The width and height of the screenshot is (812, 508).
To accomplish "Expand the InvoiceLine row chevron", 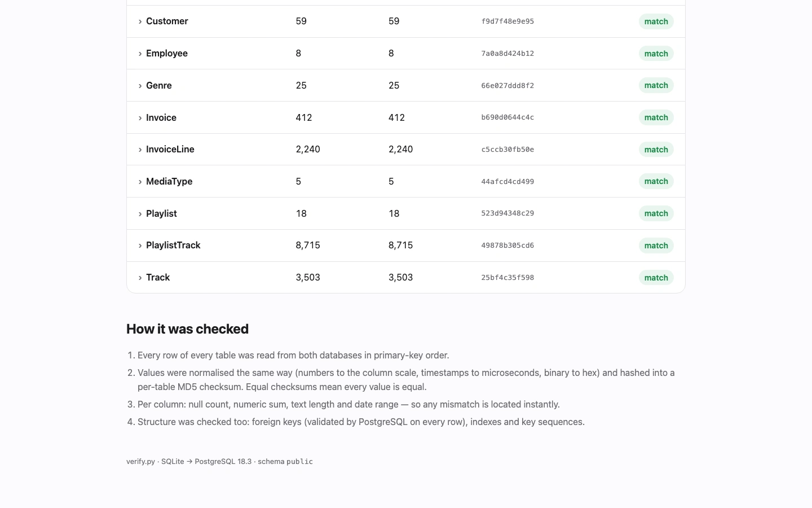I will pos(140,150).
